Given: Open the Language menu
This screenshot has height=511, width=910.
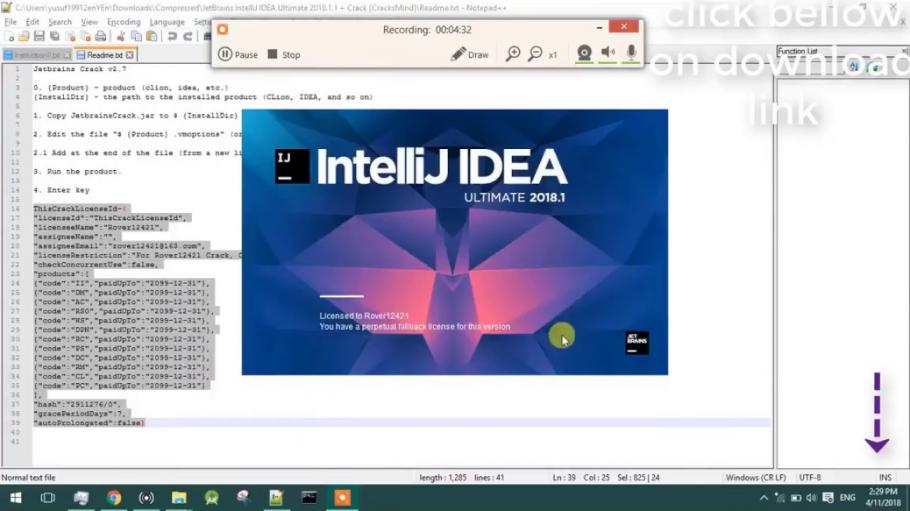Looking at the screenshot, I should click(x=167, y=22).
